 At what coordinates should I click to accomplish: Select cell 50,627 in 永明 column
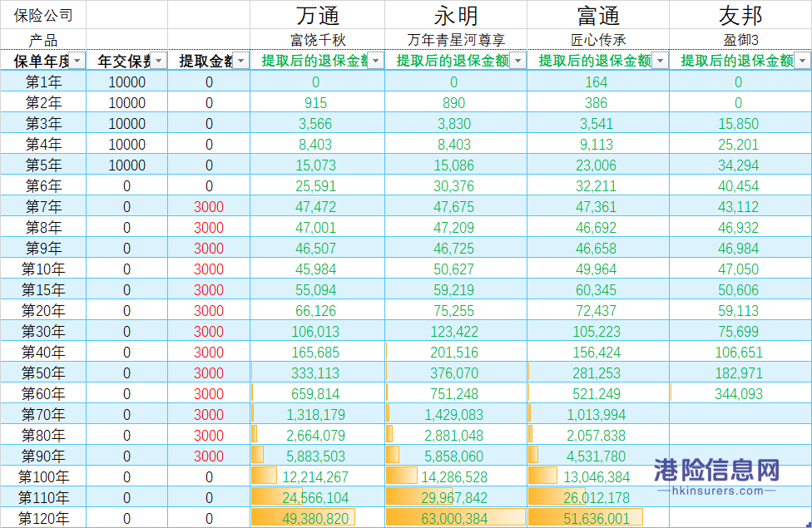[456, 269]
